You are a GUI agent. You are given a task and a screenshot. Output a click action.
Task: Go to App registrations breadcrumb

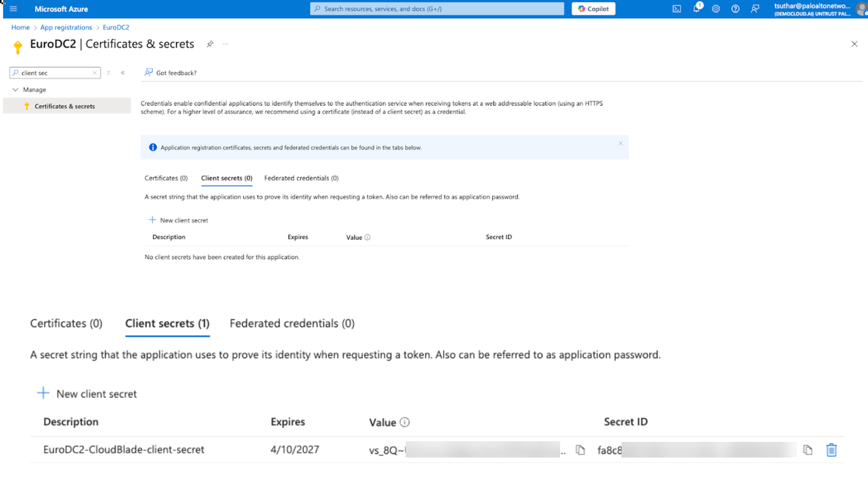[66, 27]
